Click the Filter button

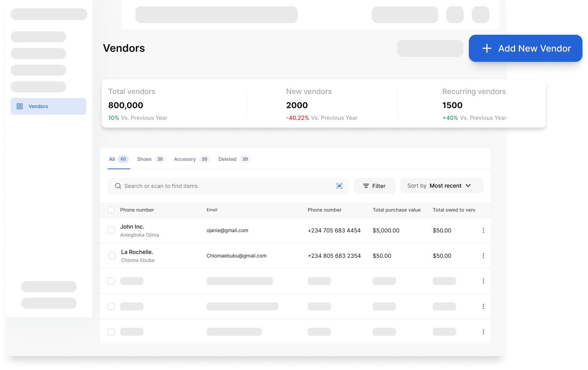[x=374, y=186]
